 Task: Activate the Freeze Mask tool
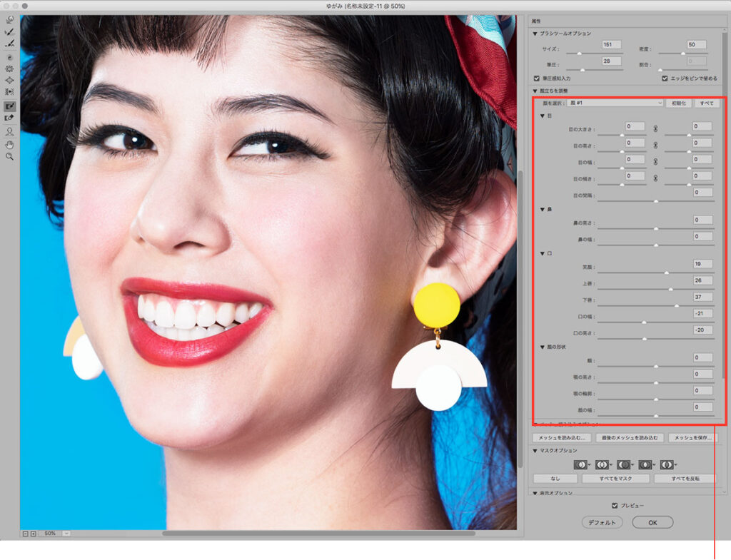[10, 106]
